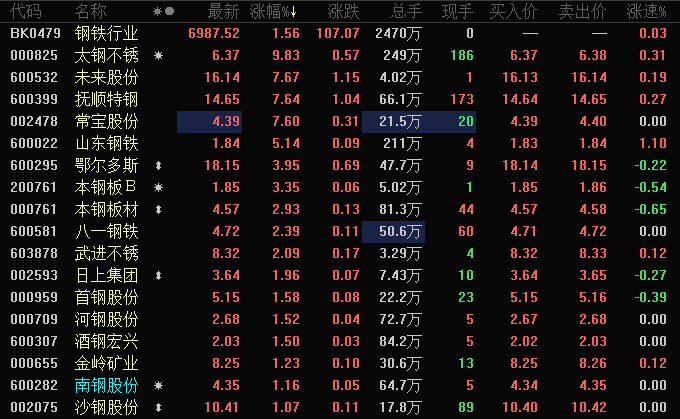
Task: Click stock code 600581
Action: [x=34, y=231]
